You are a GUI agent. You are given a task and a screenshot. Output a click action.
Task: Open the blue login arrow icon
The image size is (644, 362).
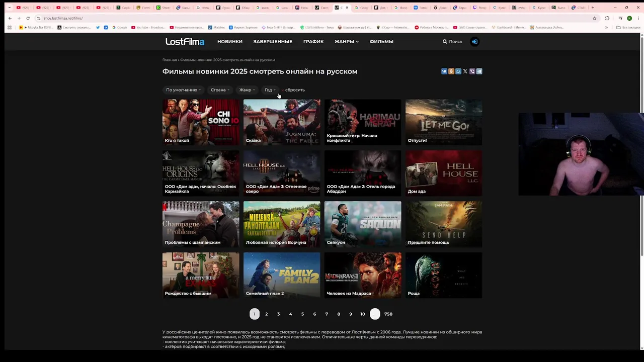pyautogui.click(x=474, y=42)
